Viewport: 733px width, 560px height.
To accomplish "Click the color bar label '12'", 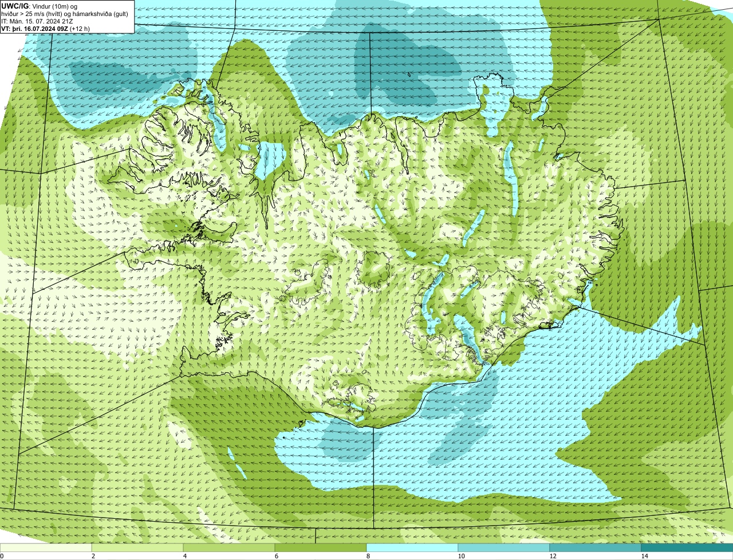I will pyautogui.click(x=552, y=556).
